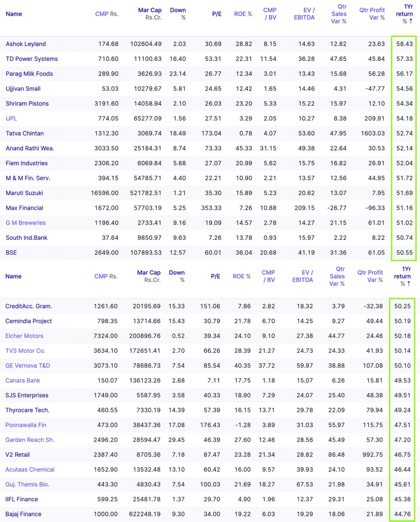Open the GE Vernova T&D link

click(27, 365)
